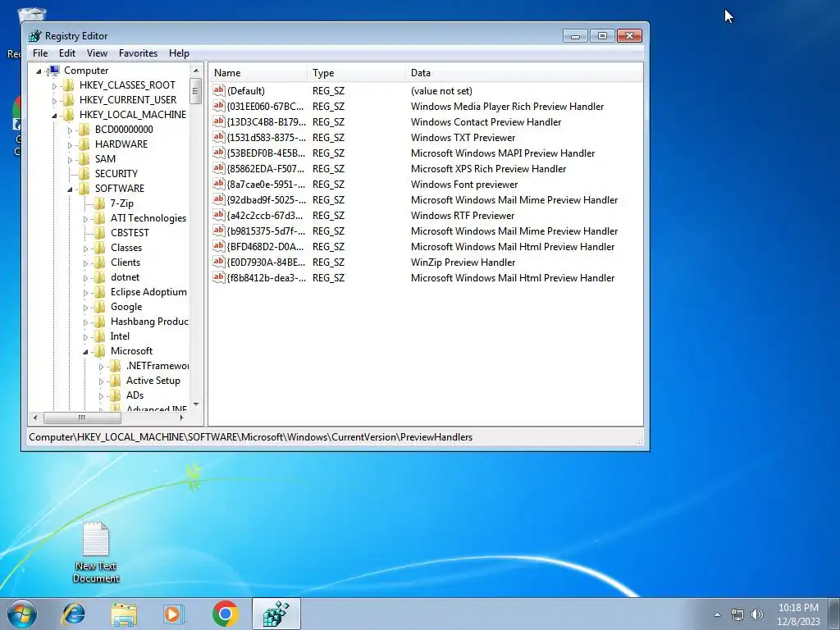Viewport: 840px width, 630px height.
Task: Open the File menu
Action: pos(40,53)
